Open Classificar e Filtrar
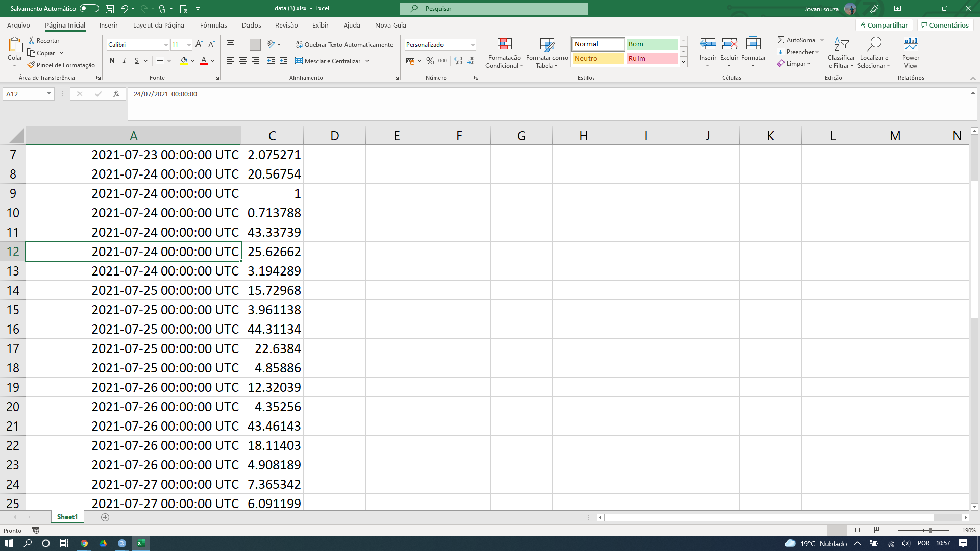Viewport: 980px width, 551px height. click(x=841, y=53)
